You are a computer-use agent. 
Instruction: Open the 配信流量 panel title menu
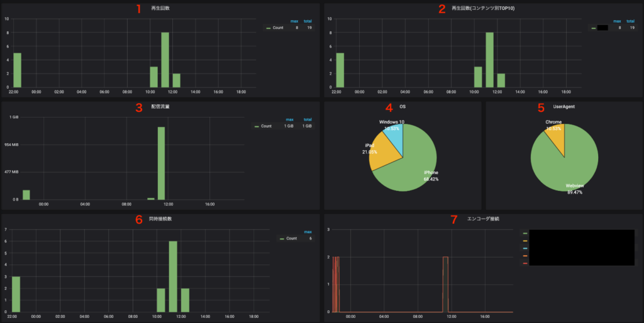click(160, 107)
